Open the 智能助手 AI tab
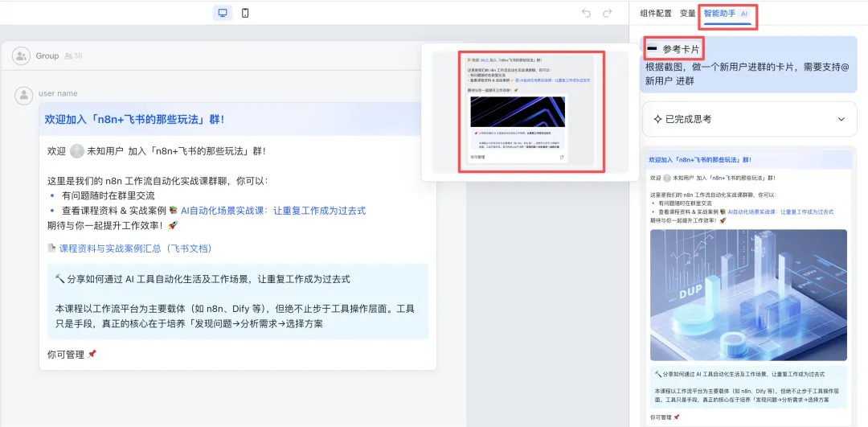 (x=727, y=14)
